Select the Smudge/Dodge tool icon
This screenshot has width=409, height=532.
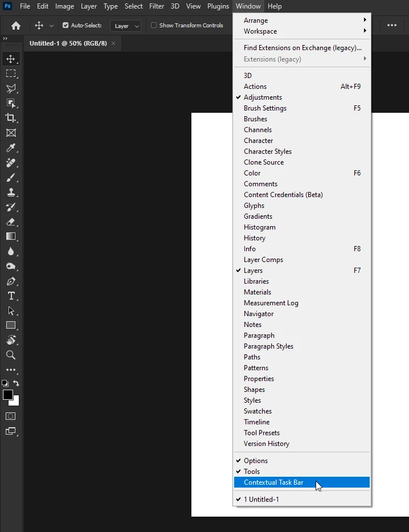tap(11, 267)
